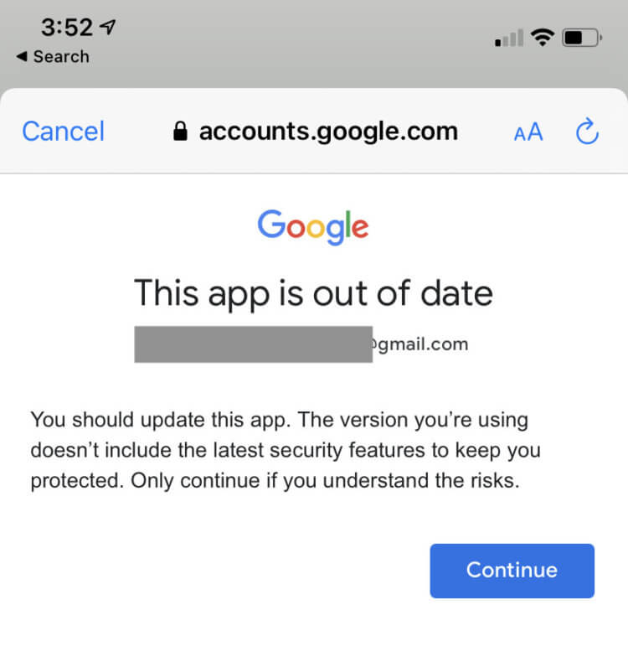The image size is (628, 672).
Task: Tap the Continue button
Action: tap(512, 571)
